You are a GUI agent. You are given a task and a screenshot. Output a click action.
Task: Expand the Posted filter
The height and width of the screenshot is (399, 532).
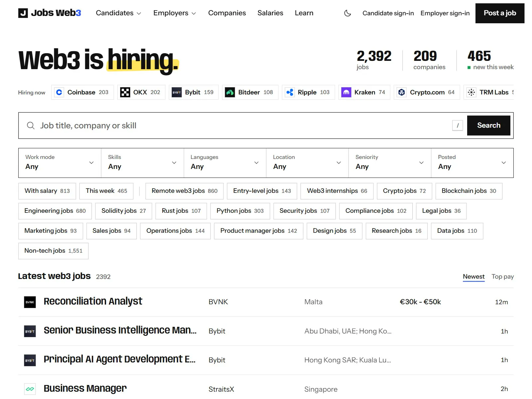(472, 163)
